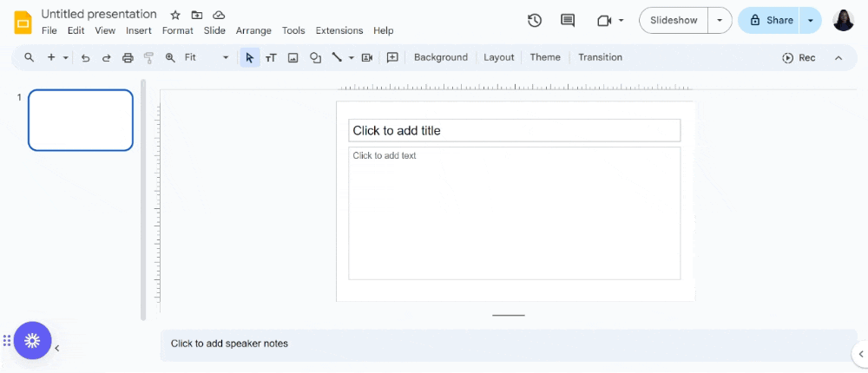Image resolution: width=868 pixels, height=373 pixels.
Task: Click the Insert video icon
Action: click(x=366, y=57)
